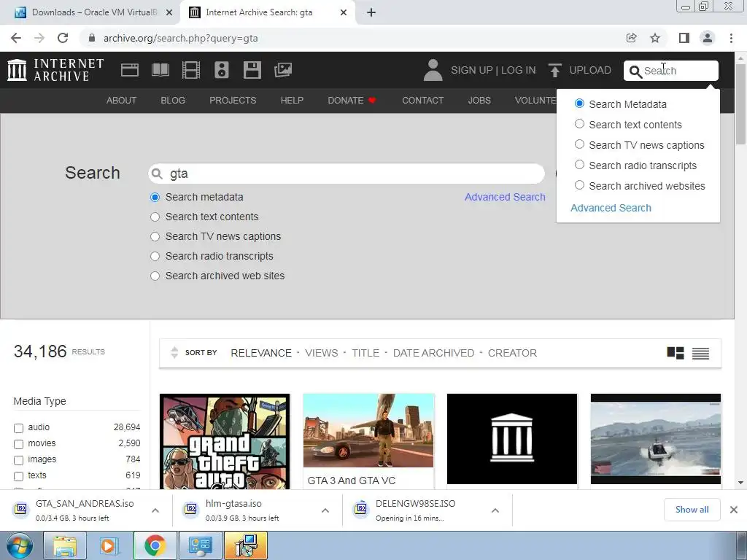Expand options for GTA_SAN_ANDREAS.iso download

coord(155,510)
